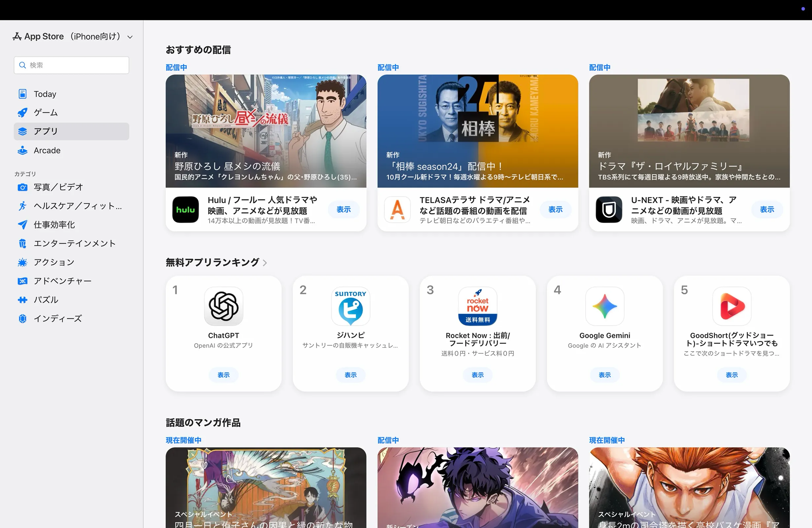Open the 相棒 season24 banner
This screenshot has width=812, height=528.
tap(477, 131)
